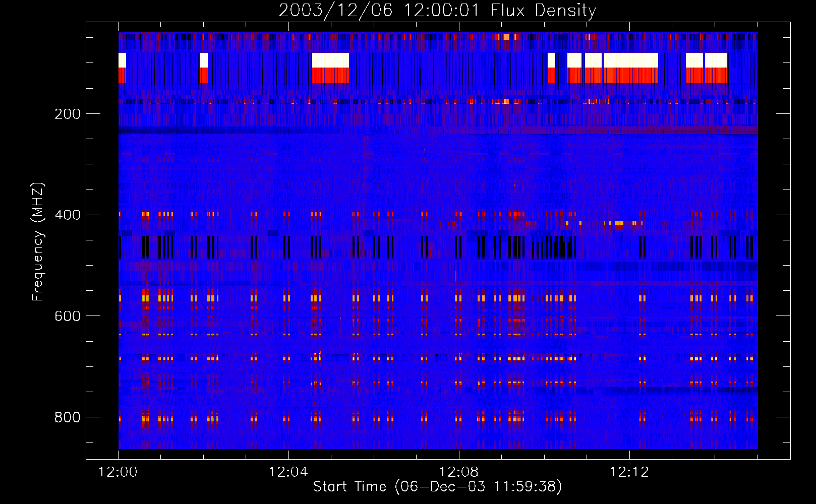Viewport: 816px width, 504px height.
Task: Click the 800 frequency tick label
Action: (x=68, y=417)
